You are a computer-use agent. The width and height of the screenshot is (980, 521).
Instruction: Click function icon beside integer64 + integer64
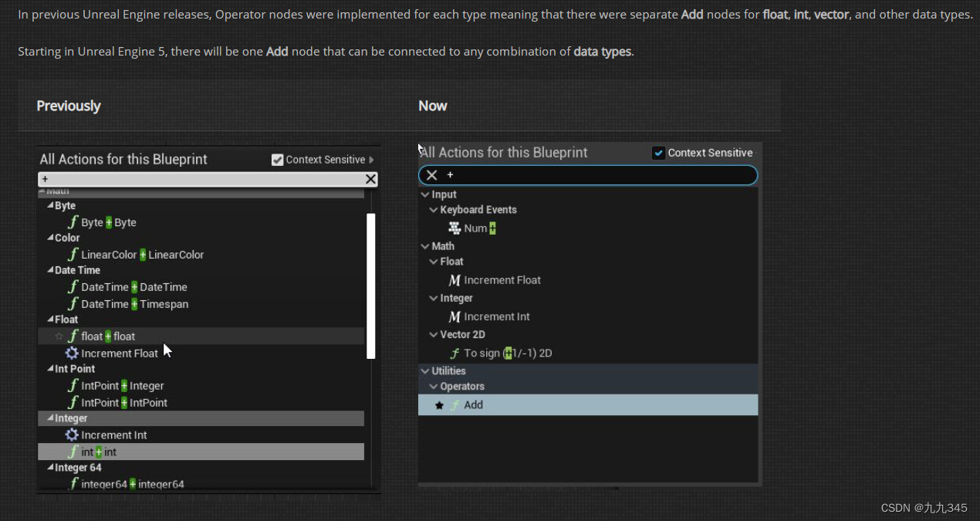[73, 485]
